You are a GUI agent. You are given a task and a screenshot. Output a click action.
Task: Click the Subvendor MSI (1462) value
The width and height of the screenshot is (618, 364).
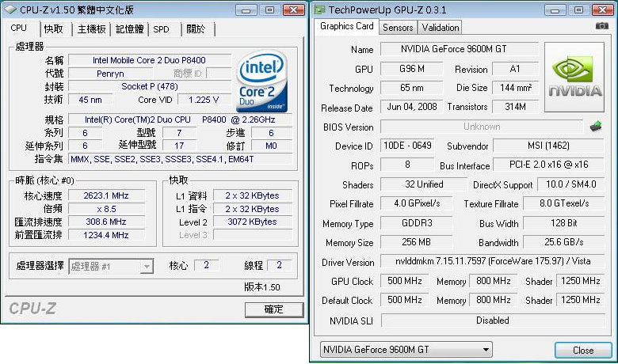tap(548, 146)
